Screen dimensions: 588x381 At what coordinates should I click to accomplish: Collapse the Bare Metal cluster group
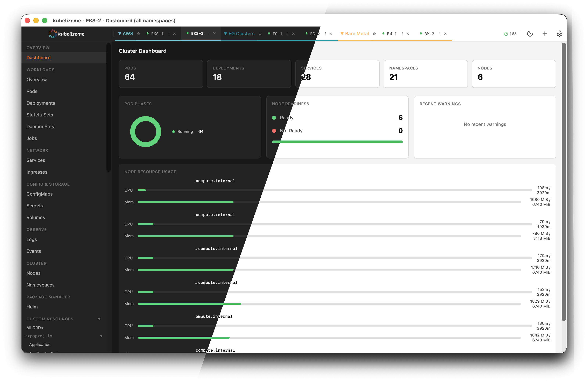point(342,34)
